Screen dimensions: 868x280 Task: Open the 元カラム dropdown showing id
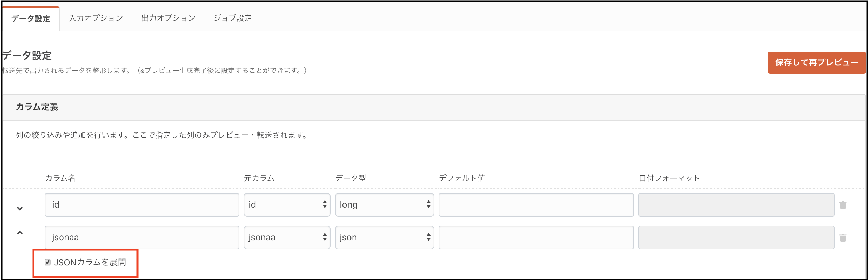287,205
